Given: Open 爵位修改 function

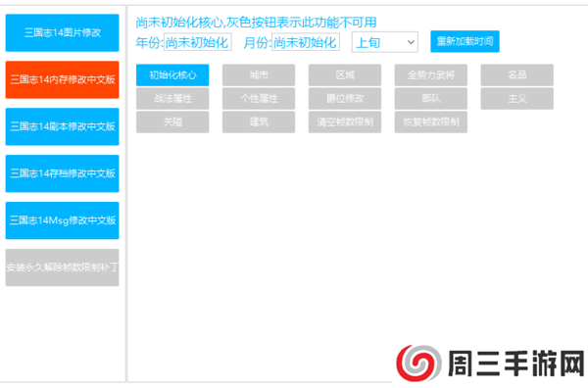Looking at the screenshot, I should [x=345, y=99].
